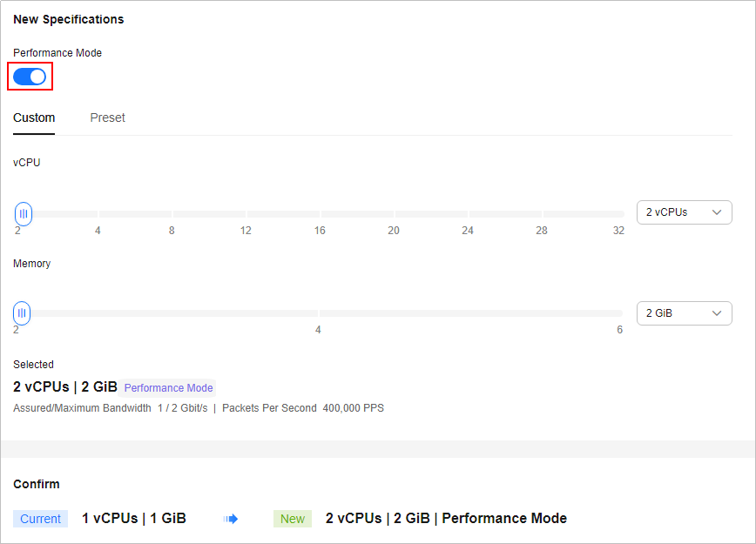Screen dimensions: 756x544
Task: Click the Memory slider handle
Action: click(22, 312)
